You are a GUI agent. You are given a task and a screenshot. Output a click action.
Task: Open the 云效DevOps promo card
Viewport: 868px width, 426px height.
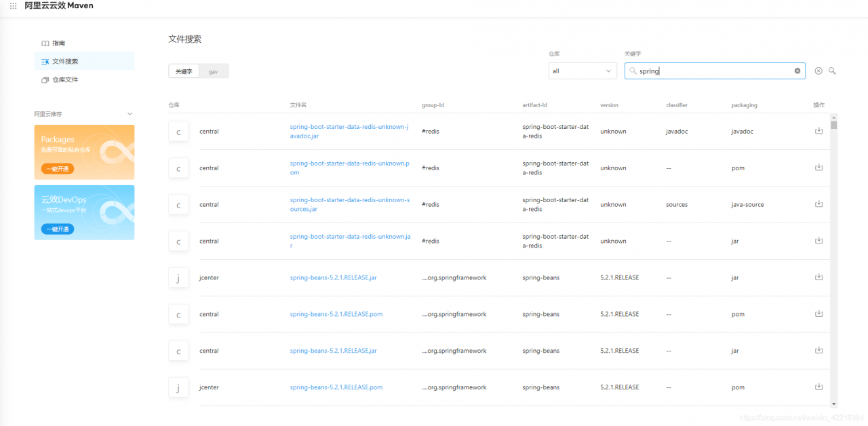[84, 212]
